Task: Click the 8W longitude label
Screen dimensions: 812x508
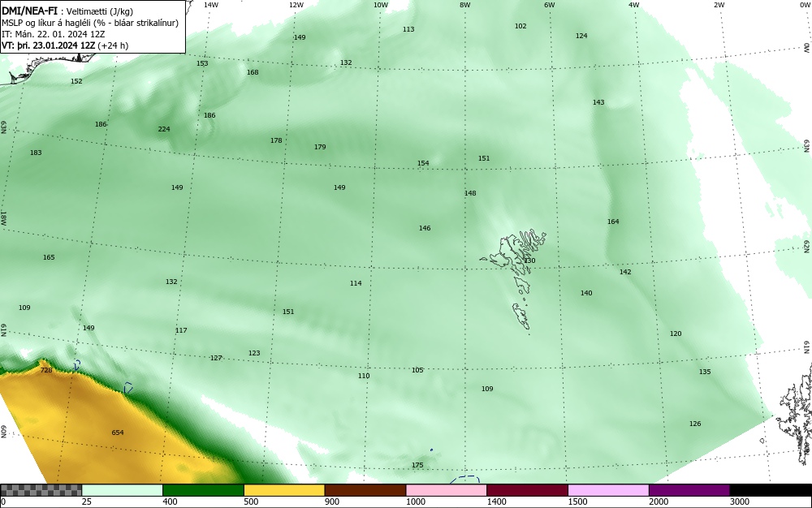Action: pos(465,5)
